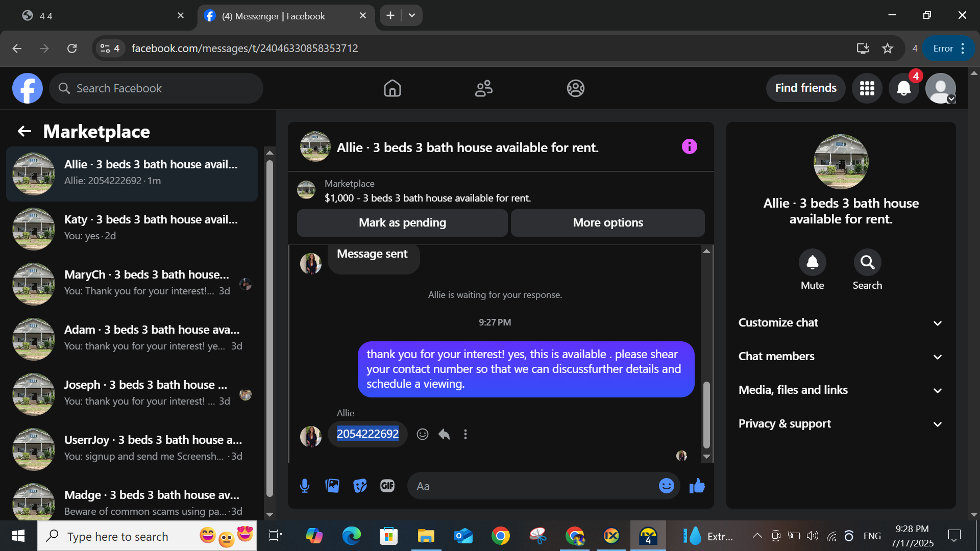
Task: Expand Customize chat section
Action: 841,323
